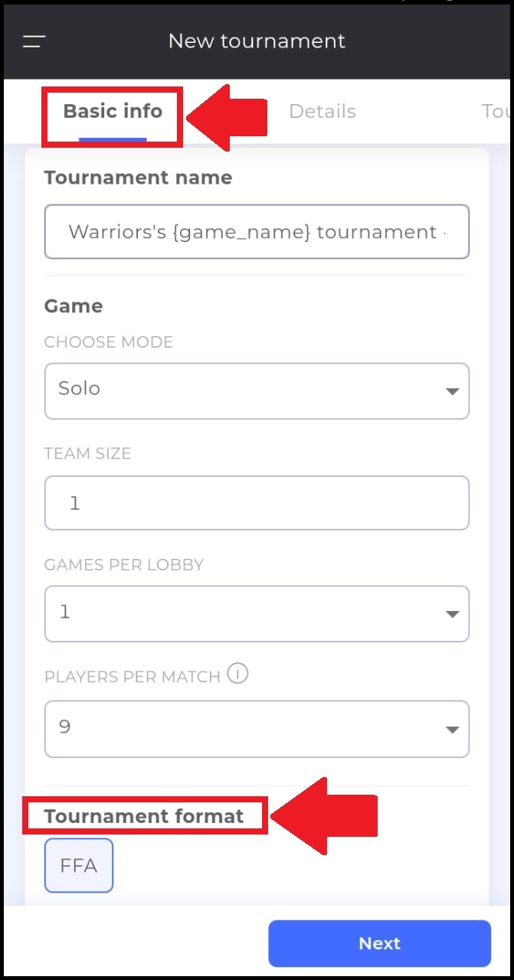Click the red arrow pointing at Tournament format
The image size is (514, 980).
324,815
